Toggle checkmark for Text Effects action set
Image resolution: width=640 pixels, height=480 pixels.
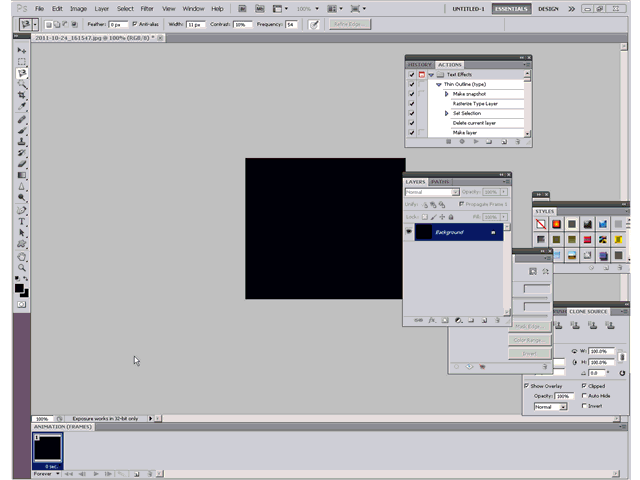point(411,75)
